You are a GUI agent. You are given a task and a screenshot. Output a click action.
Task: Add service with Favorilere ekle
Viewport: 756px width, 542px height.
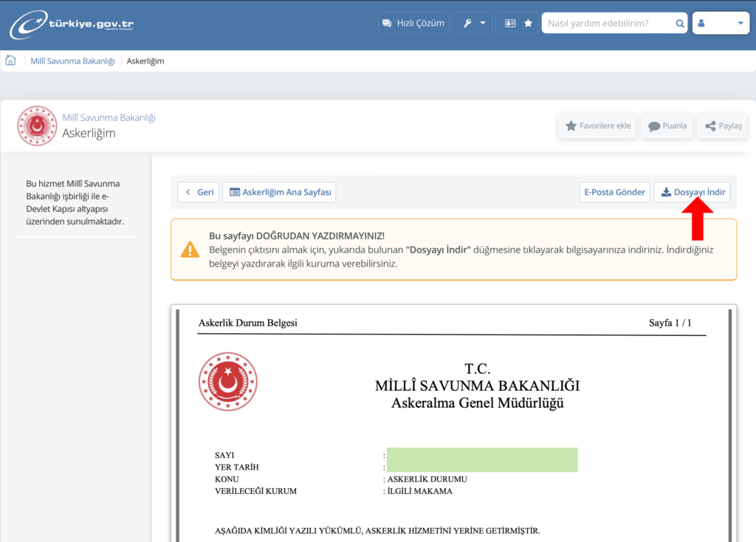click(597, 126)
